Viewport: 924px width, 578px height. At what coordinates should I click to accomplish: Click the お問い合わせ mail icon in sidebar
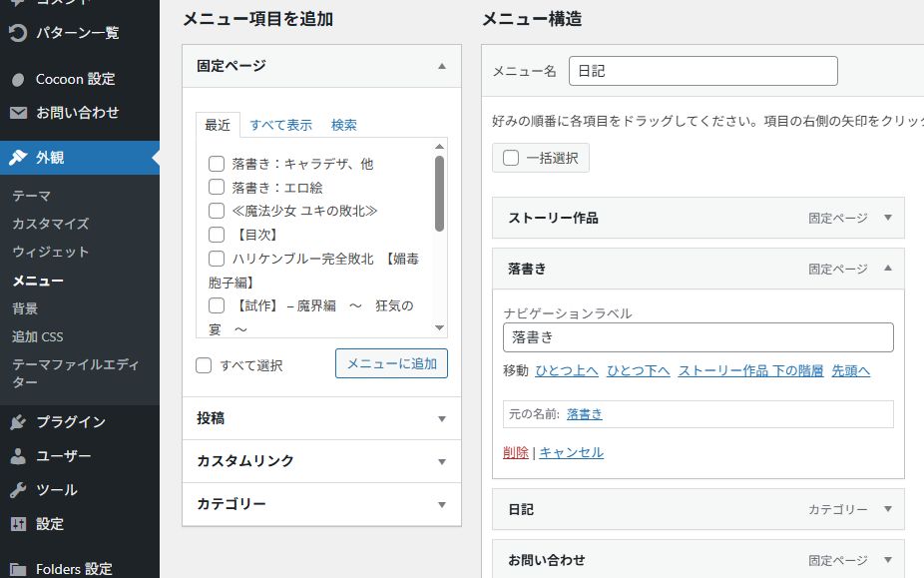click(x=18, y=113)
